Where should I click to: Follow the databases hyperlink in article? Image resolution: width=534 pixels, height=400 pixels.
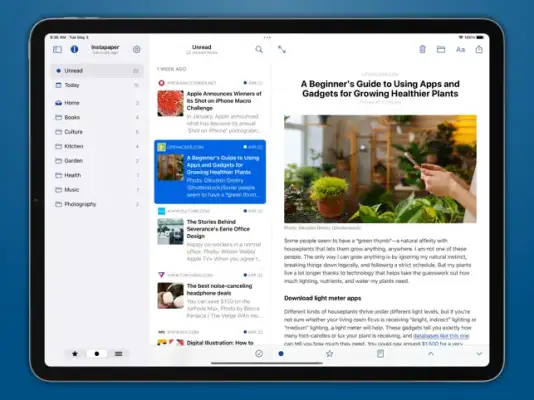[441, 336]
